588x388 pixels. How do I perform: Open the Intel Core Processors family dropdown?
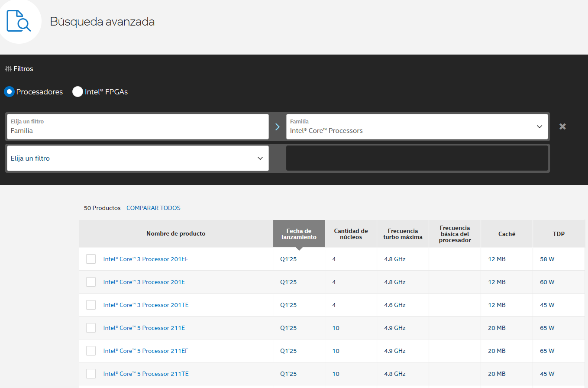pos(417,126)
